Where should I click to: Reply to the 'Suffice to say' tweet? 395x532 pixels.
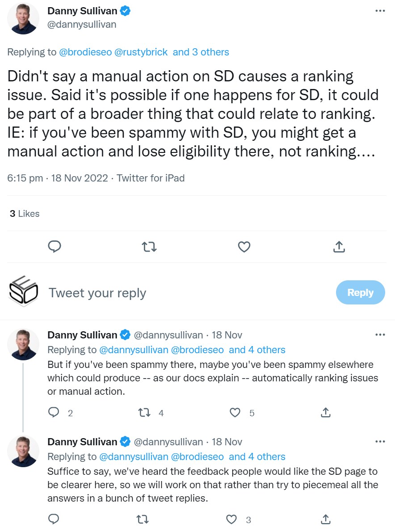(54, 519)
